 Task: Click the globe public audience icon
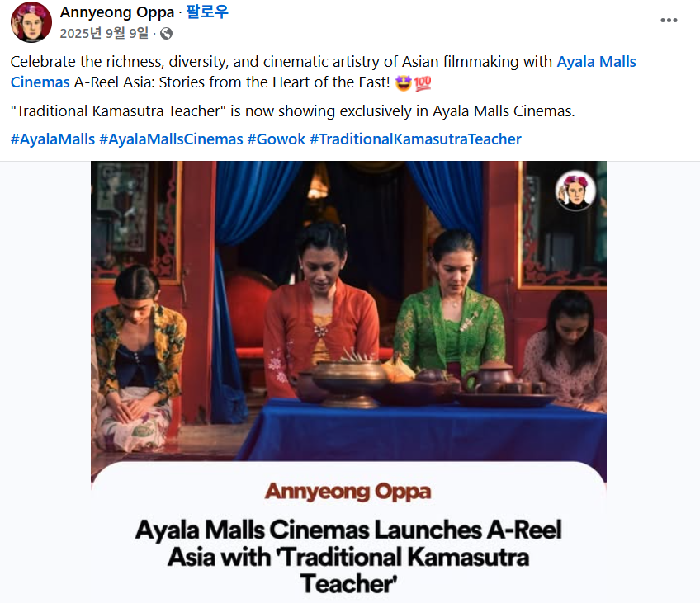(x=166, y=34)
